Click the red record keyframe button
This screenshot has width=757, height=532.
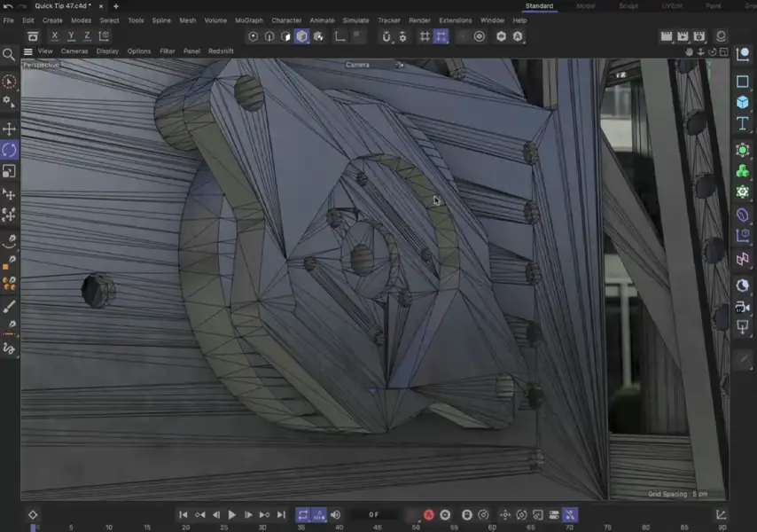coord(429,514)
